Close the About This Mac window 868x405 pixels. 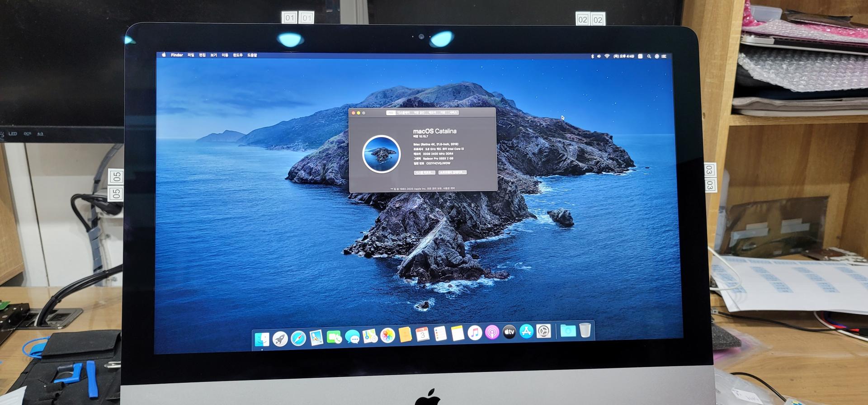[x=354, y=113]
